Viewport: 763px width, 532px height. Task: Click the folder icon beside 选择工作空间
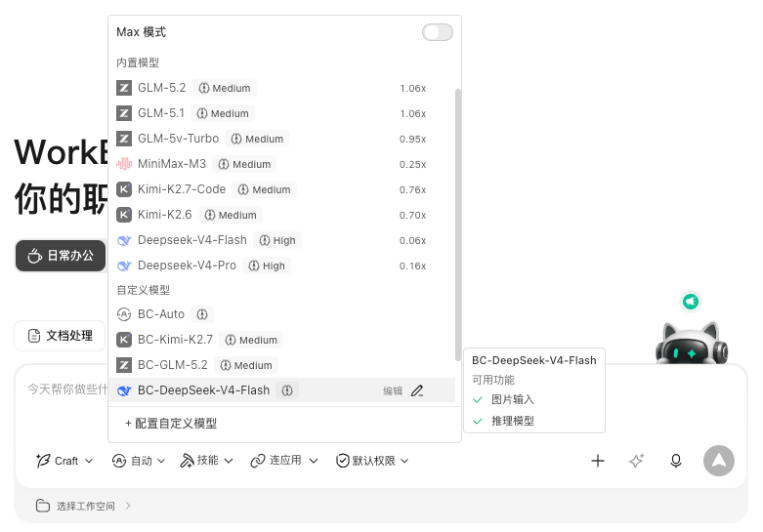pyautogui.click(x=43, y=506)
